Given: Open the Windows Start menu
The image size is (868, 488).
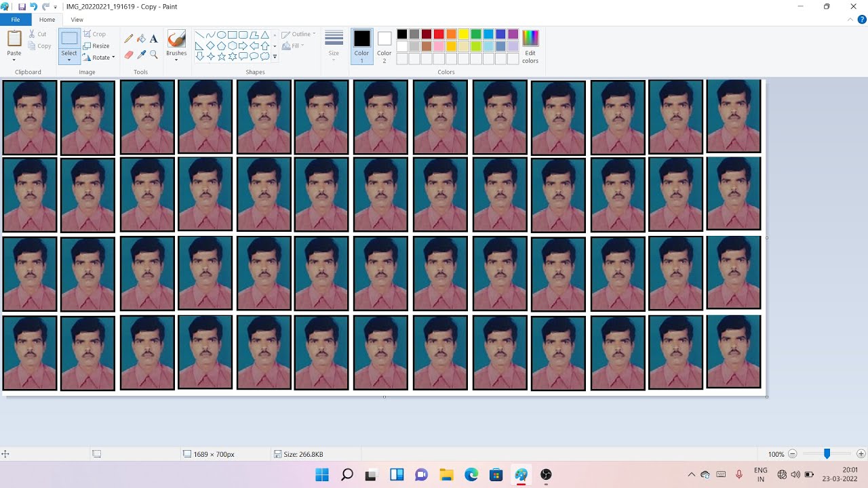Looking at the screenshot, I should pyautogui.click(x=322, y=474).
